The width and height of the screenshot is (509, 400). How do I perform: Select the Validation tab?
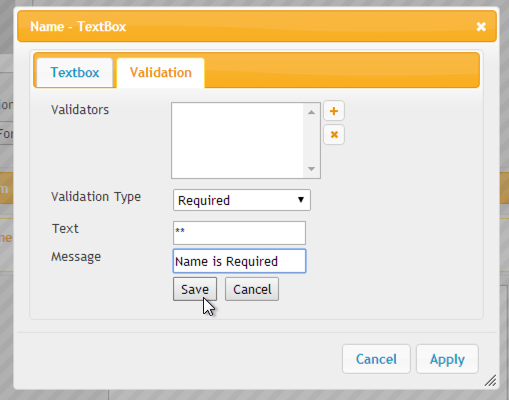point(160,72)
